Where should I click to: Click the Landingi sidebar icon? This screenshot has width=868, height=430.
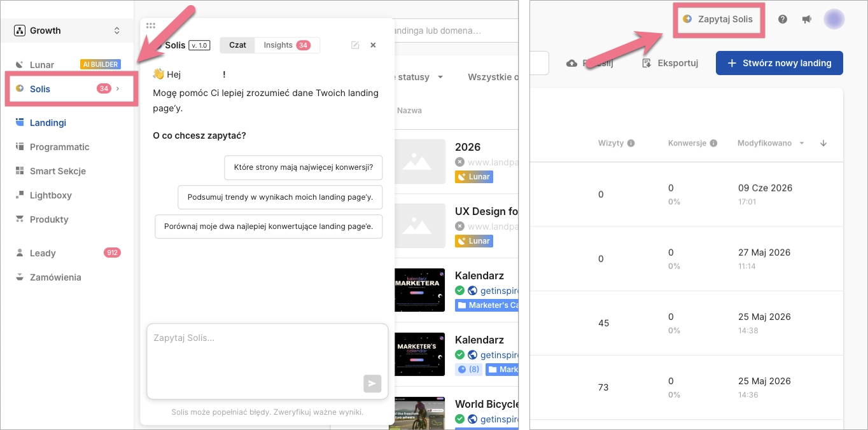pyautogui.click(x=19, y=123)
